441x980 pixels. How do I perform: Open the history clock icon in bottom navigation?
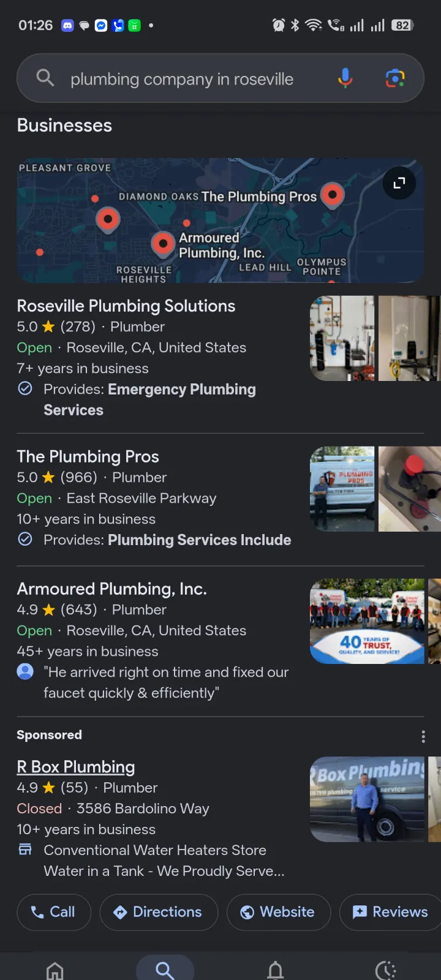click(x=386, y=970)
